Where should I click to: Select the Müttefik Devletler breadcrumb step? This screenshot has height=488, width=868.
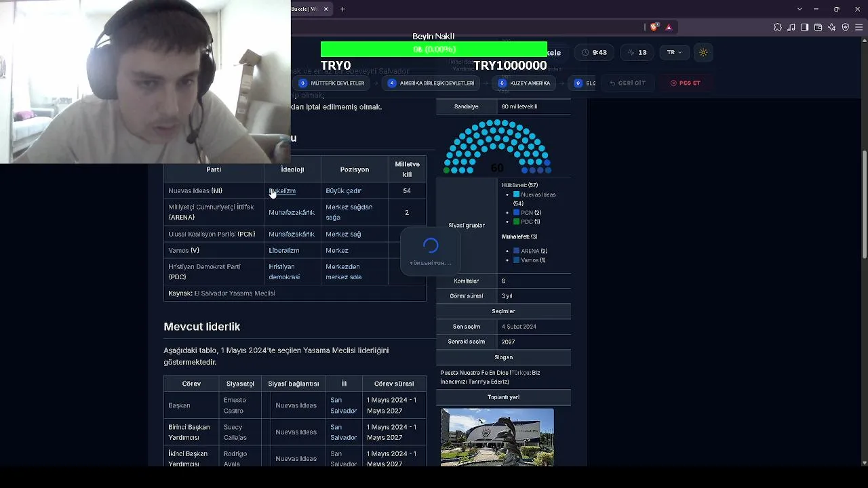[332, 83]
